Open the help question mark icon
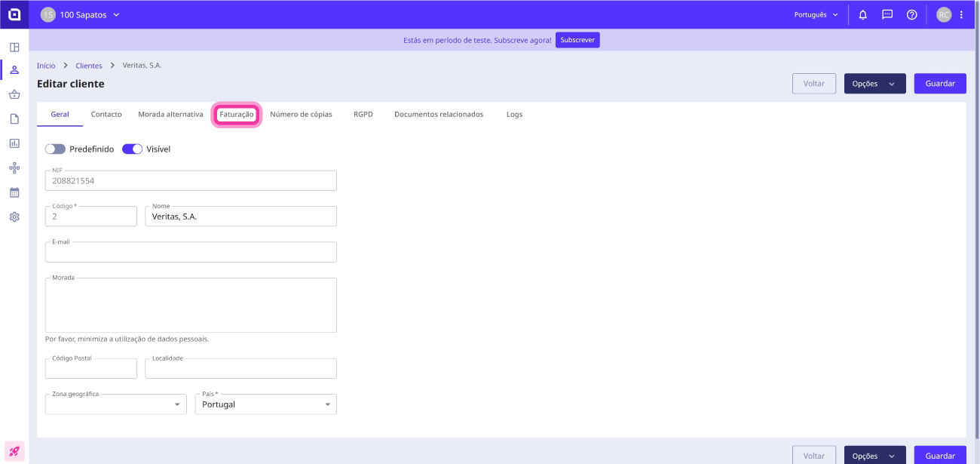The height and width of the screenshot is (464, 980). click(911, 14)
